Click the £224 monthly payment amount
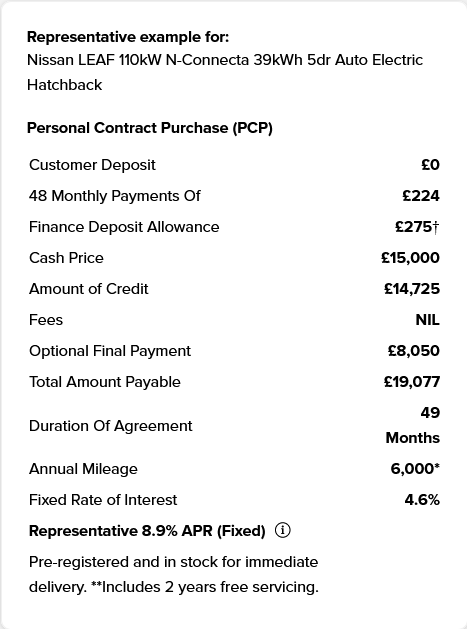 coord(421,196)
